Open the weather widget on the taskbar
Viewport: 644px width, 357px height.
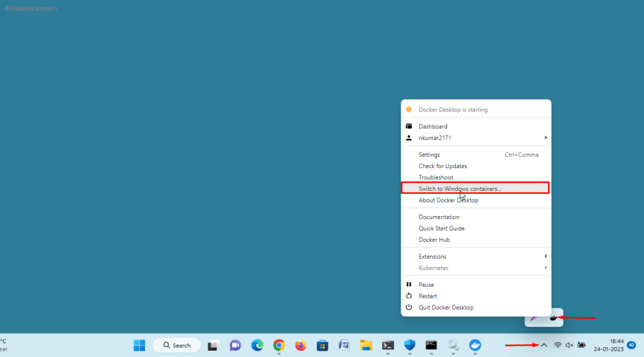click(x=4, y=345)
